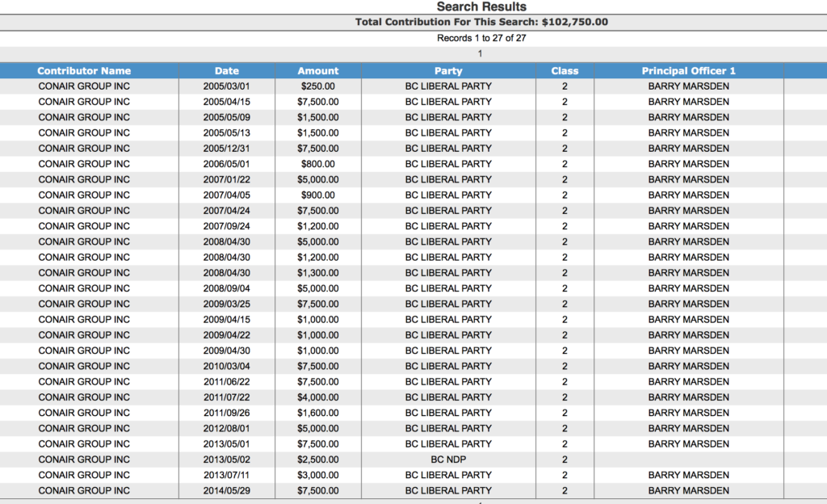This screenshot has width=827, height=504.
Task: Select the $1,600.00 amount cell
Action: 318,413
